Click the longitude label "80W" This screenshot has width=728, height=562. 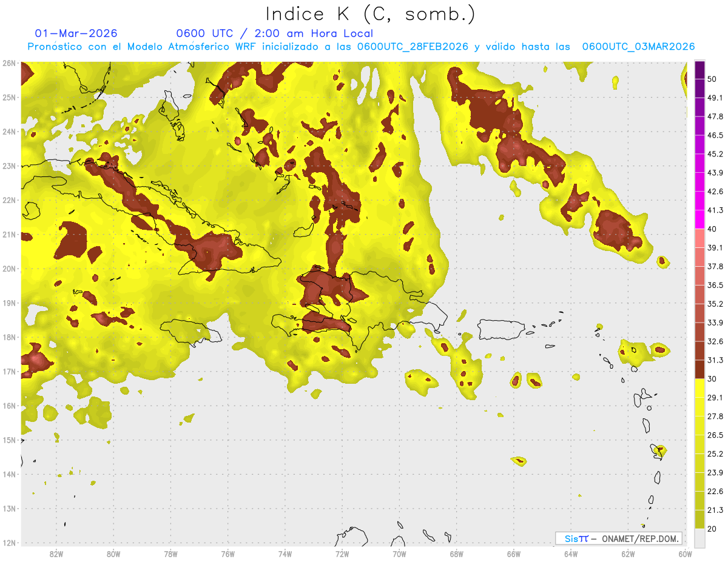point(113,554)
